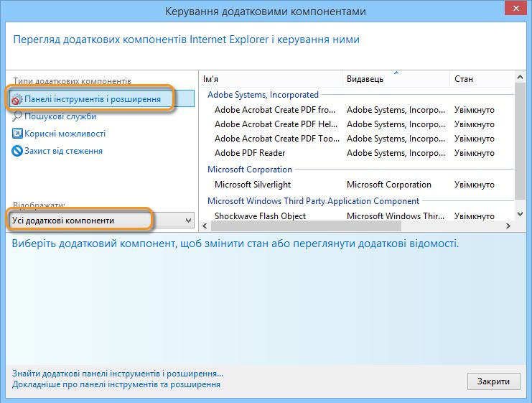Click the blocked-circle icon for Захист від стеження
Viewport: 532px width, 403px height.
click(x=17, y=151)
